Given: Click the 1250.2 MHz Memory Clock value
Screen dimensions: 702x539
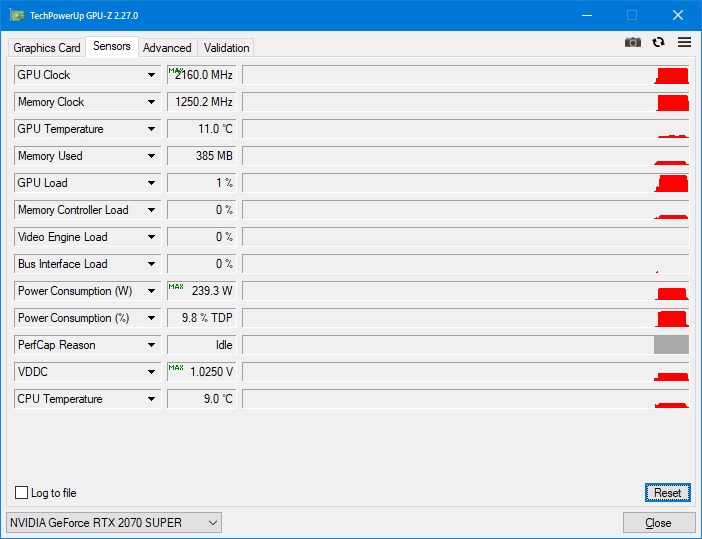Looking at the screenshot, I should coord(201,102).
